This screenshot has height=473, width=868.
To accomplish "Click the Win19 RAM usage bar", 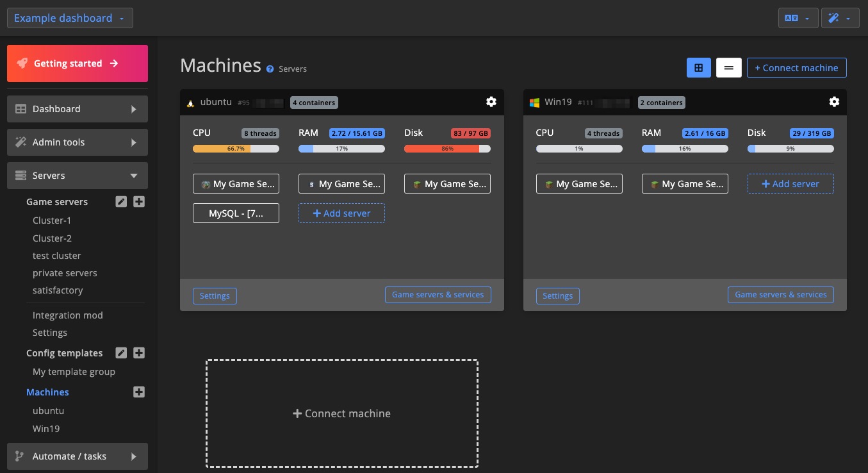I will pos(685,149).
